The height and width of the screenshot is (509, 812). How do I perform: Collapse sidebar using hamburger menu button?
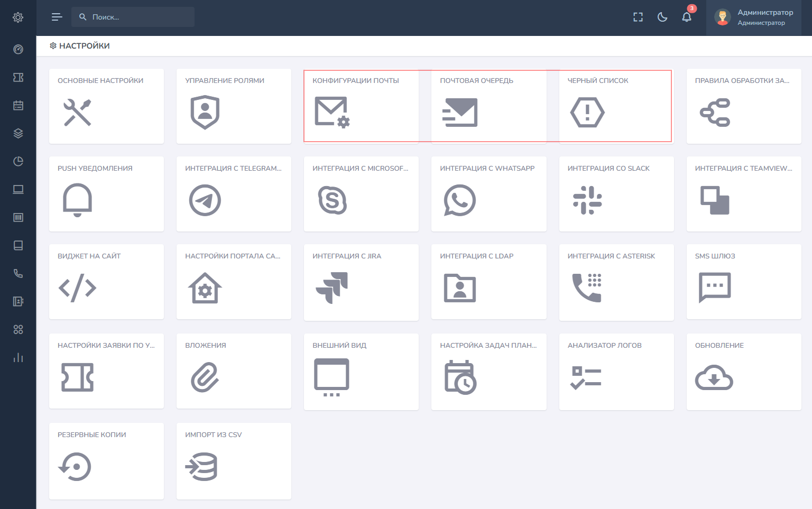57,17
